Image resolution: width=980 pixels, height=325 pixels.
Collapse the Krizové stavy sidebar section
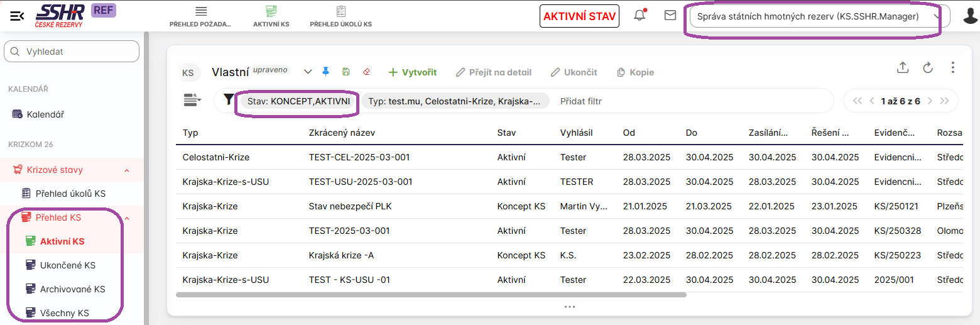click(x=127, y=170)
